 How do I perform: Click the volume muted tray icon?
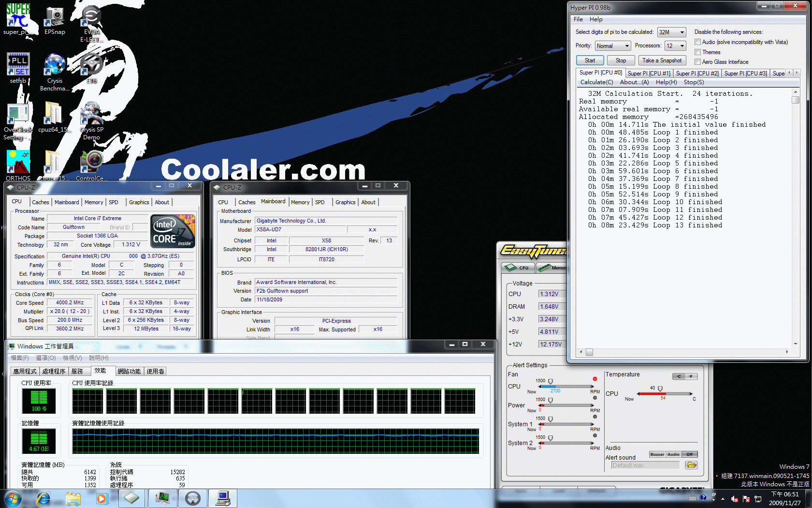click(x=735, y=499)
